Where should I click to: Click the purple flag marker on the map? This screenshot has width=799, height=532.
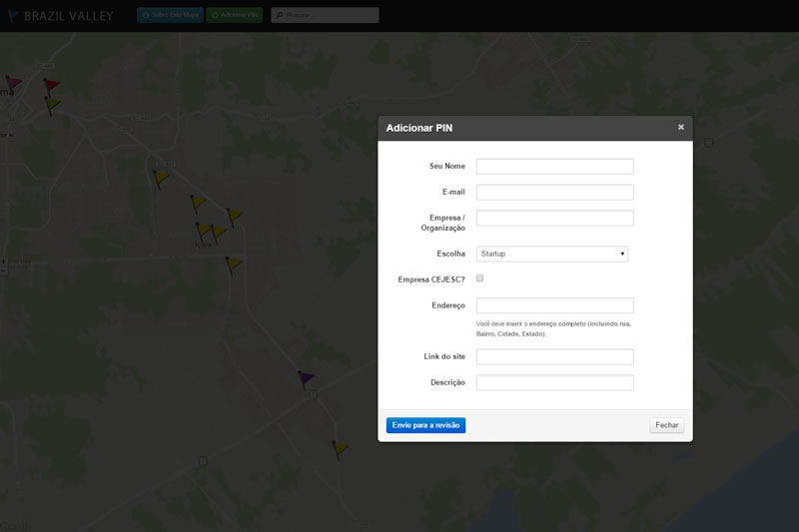coord(306,378)
